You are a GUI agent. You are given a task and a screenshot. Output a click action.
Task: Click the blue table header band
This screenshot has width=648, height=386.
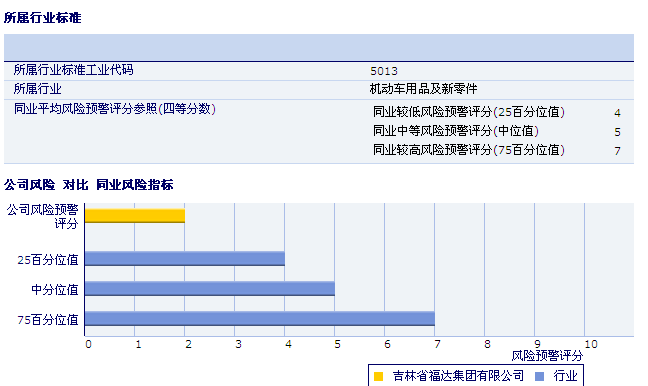(319, 48)
